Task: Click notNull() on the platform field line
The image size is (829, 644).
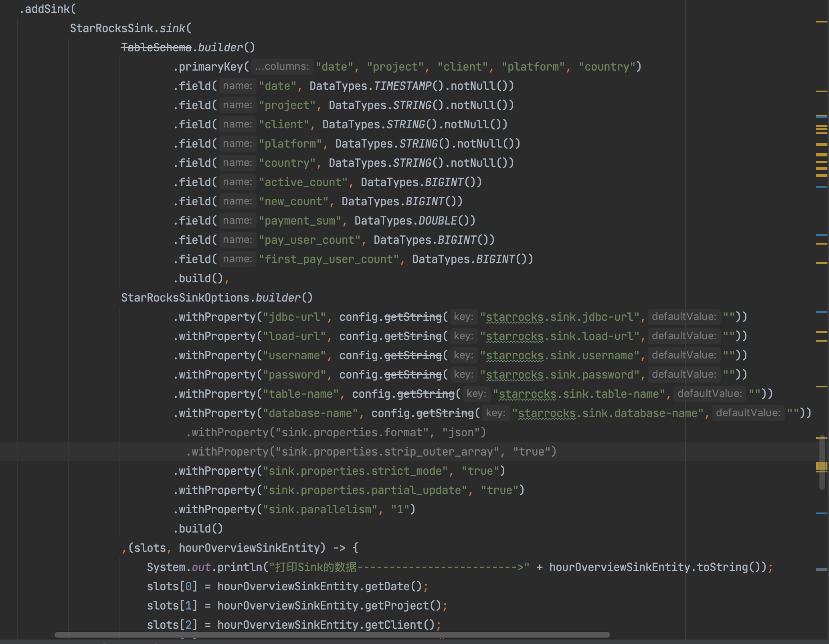Action: 485,144
